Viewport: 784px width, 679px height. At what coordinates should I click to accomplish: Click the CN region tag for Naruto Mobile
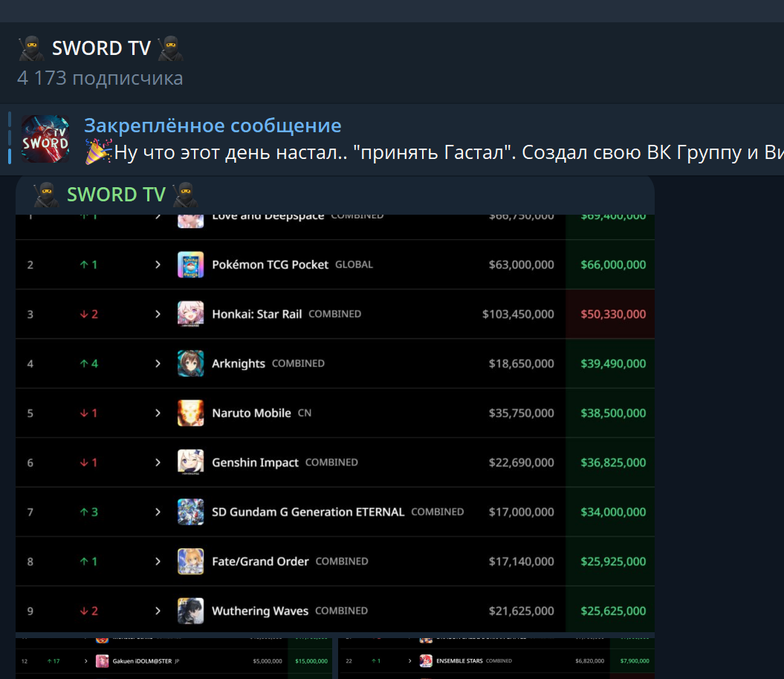305,413
